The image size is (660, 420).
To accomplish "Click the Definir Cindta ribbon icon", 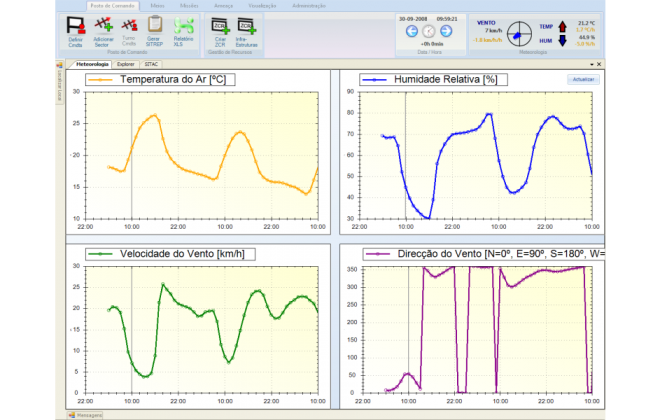I will point(76,27).
